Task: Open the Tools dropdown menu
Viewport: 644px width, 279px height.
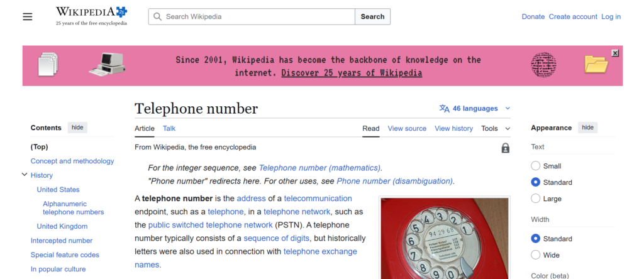Action: click(496, 128)
